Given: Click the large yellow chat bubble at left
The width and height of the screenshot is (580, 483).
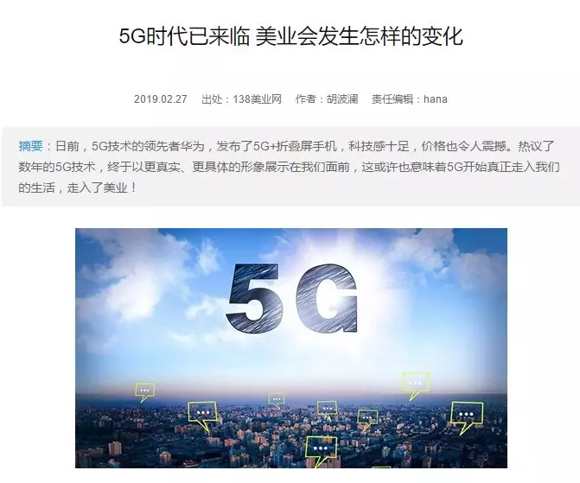Looking at the screenshot, I should tap(202, 415).
